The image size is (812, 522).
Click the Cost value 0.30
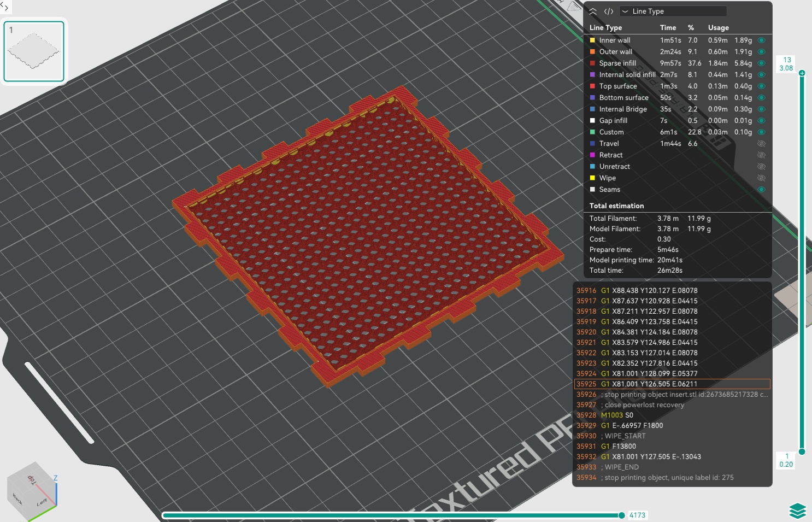point(664,239)
